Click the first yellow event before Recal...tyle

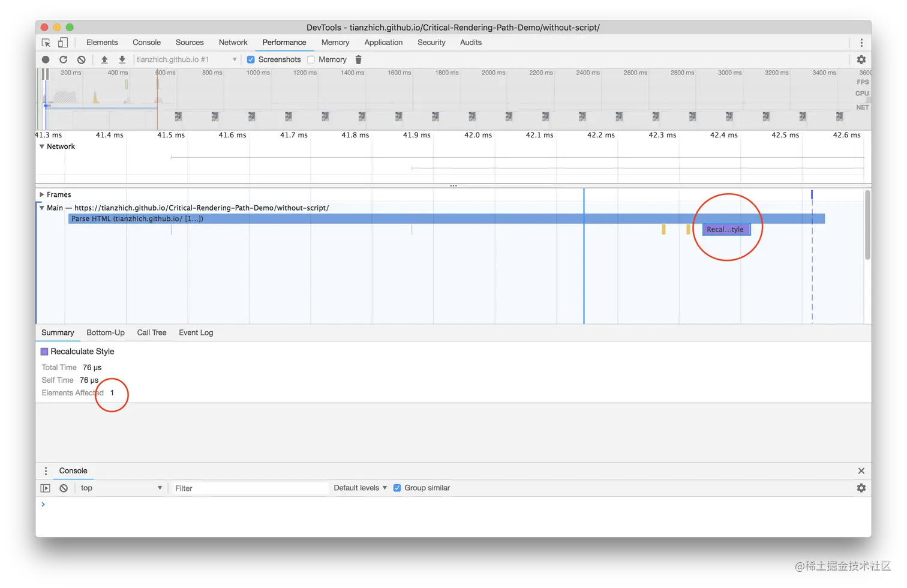point(663,230)
